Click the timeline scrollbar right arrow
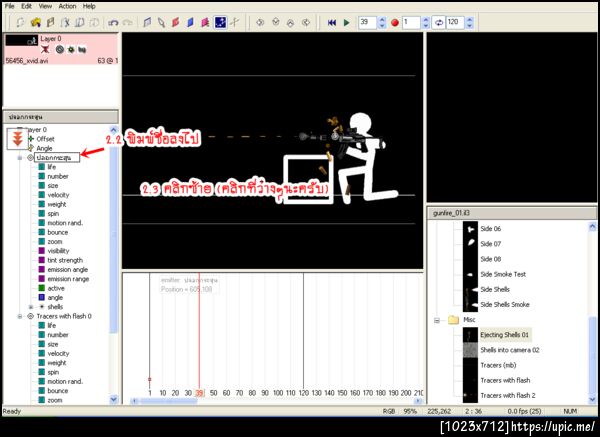 point(418,401)
